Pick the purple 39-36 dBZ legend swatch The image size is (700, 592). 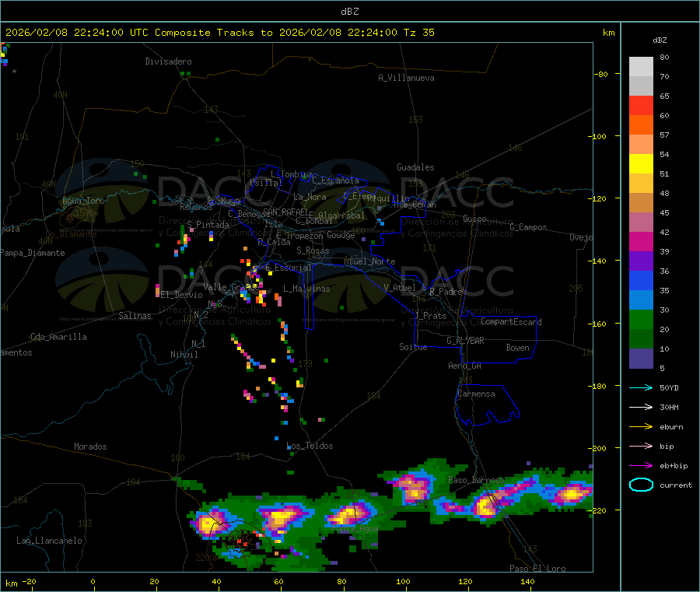[x=641, y=261]
